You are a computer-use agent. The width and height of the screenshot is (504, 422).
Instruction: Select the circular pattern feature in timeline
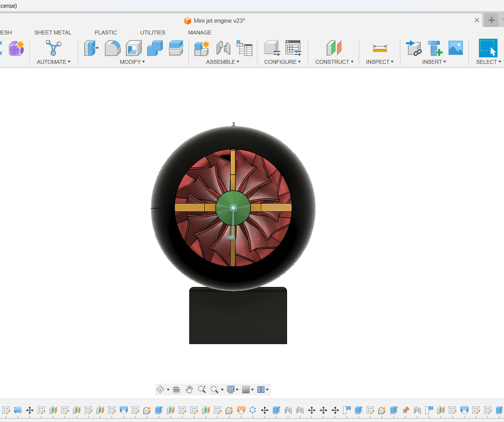(253, 410)
